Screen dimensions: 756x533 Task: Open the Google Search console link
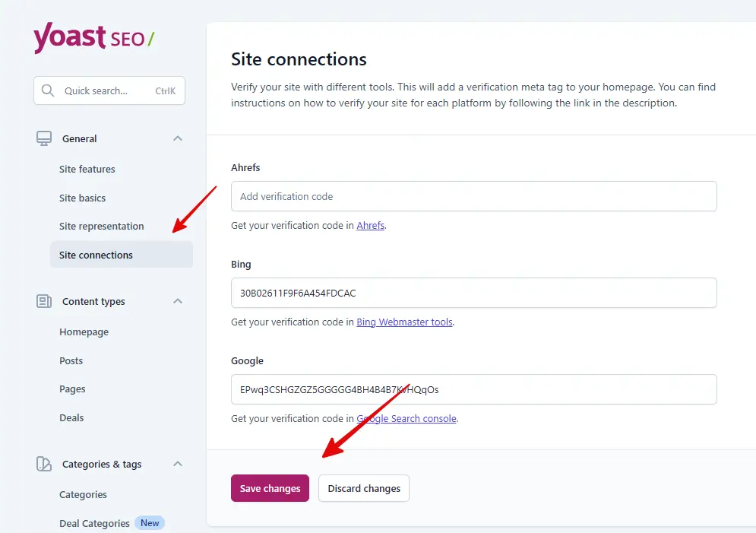(406, 418)
